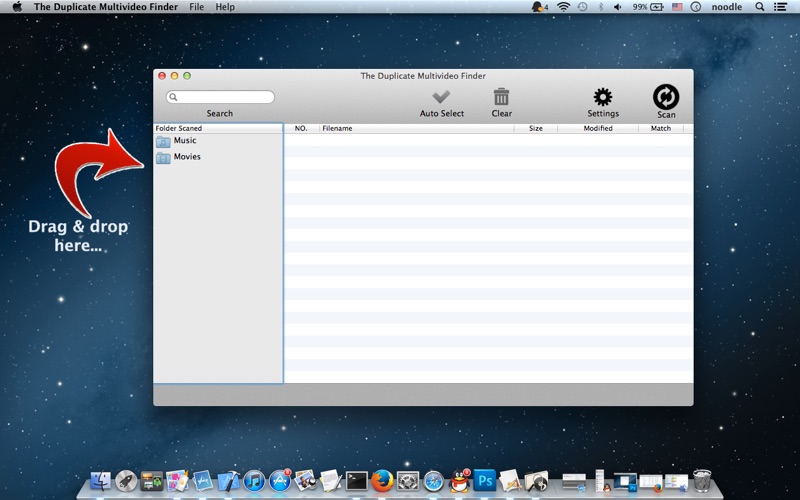Image resolution: width=800 pixels, height=500 pixels.
Task: Open the Wi-Fi status menu
Action: pos(563,7)
